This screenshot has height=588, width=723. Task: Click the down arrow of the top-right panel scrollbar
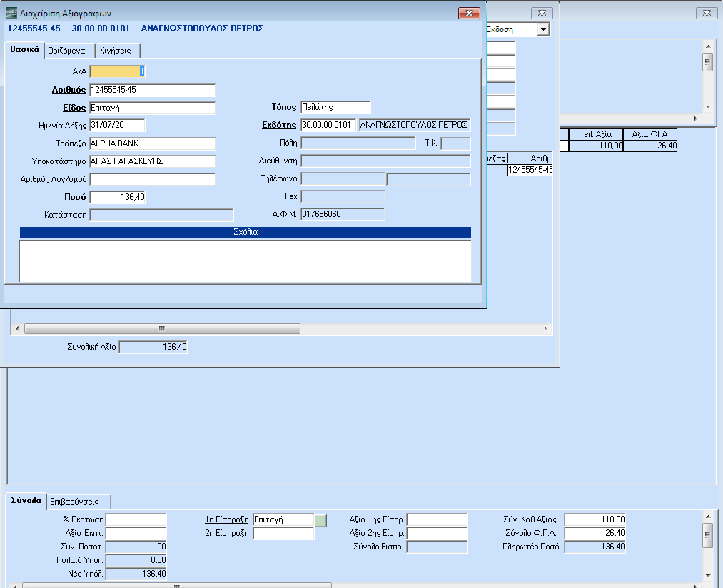[x=708, y=107]
